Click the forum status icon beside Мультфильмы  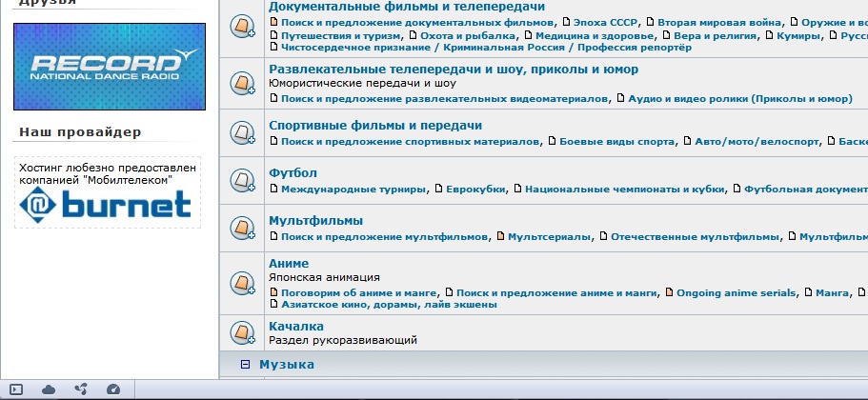[x=242, y=228]
